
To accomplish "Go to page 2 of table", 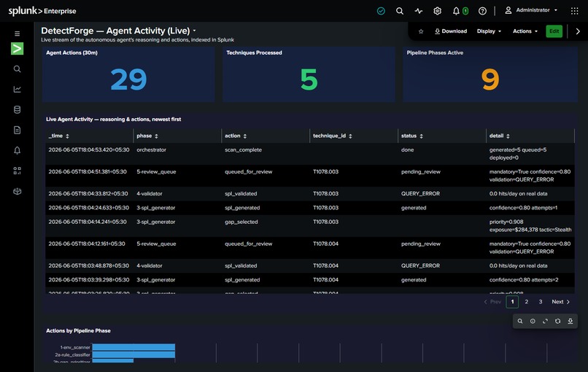I will point(527,302).
